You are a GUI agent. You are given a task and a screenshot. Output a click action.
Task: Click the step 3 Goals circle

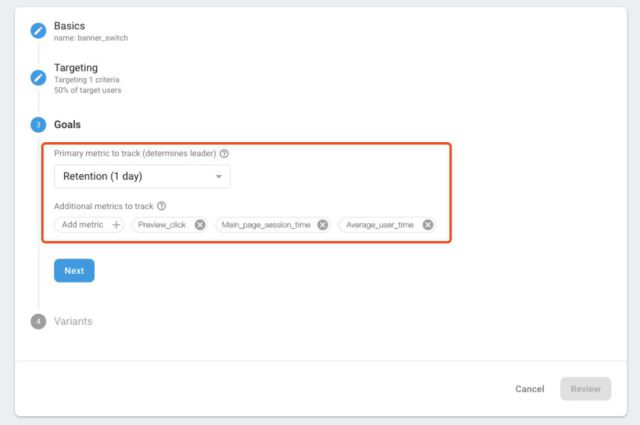tap(38, 125)
